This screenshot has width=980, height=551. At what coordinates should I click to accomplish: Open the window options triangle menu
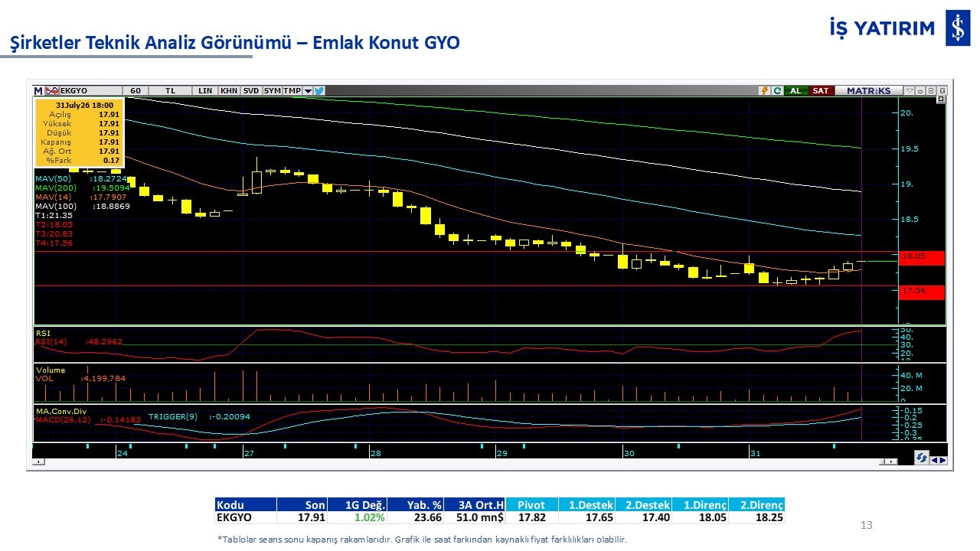pos(909,90)
